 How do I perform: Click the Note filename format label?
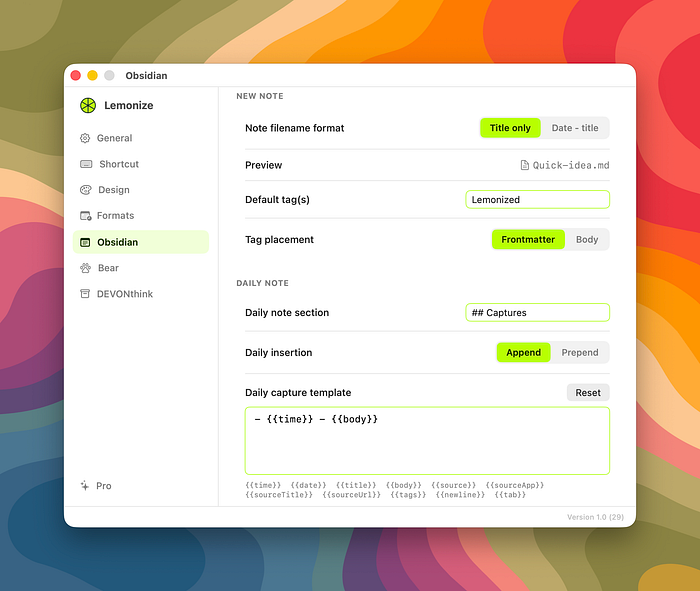tap(295, 128)
